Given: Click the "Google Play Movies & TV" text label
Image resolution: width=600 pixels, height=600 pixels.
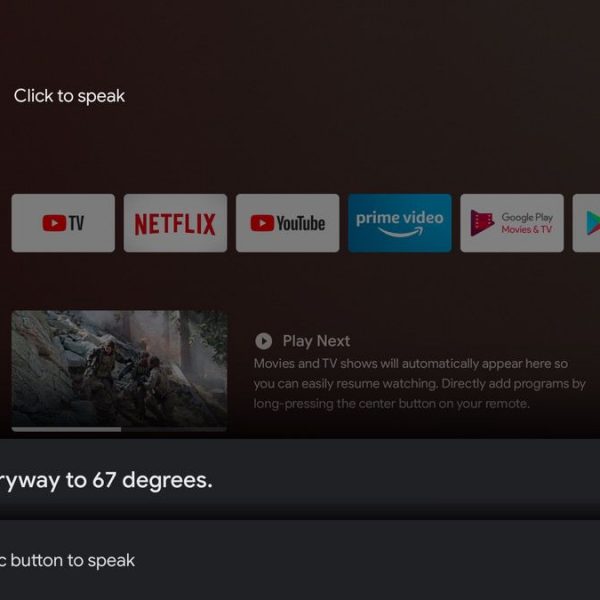Looking at the screenshot, I should pos(527,223).
